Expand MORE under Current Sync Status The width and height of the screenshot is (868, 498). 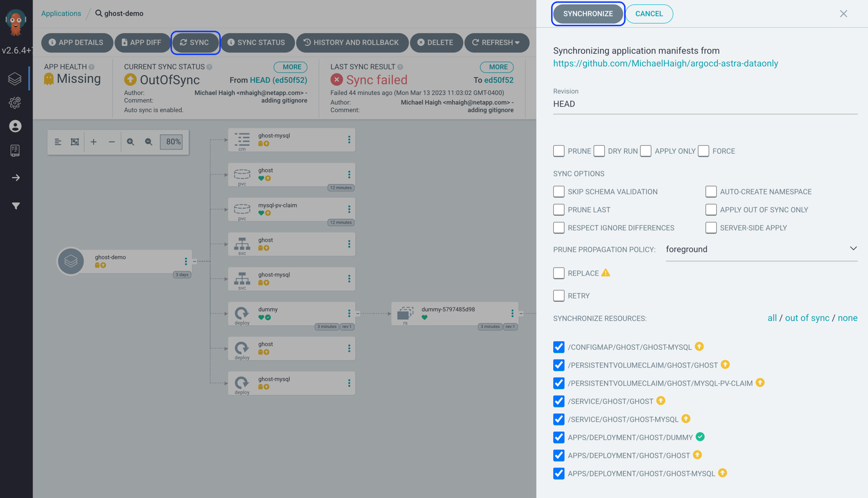click(292, 67)
